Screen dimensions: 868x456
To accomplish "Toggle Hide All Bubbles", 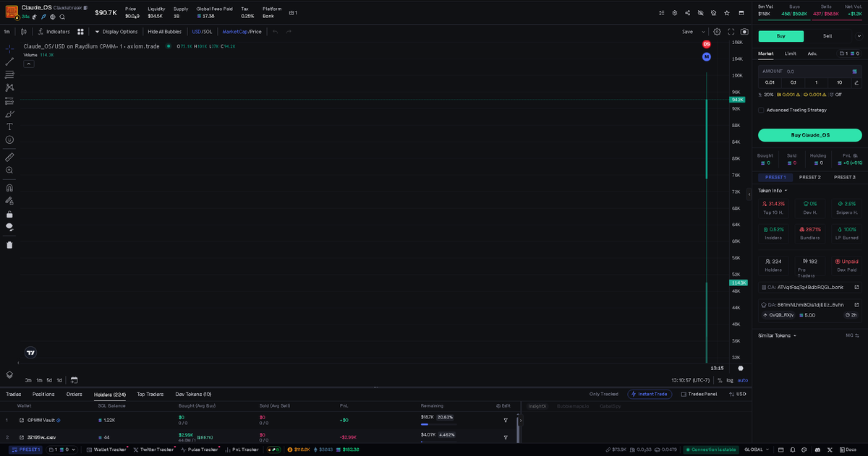I will click(164, 32).
